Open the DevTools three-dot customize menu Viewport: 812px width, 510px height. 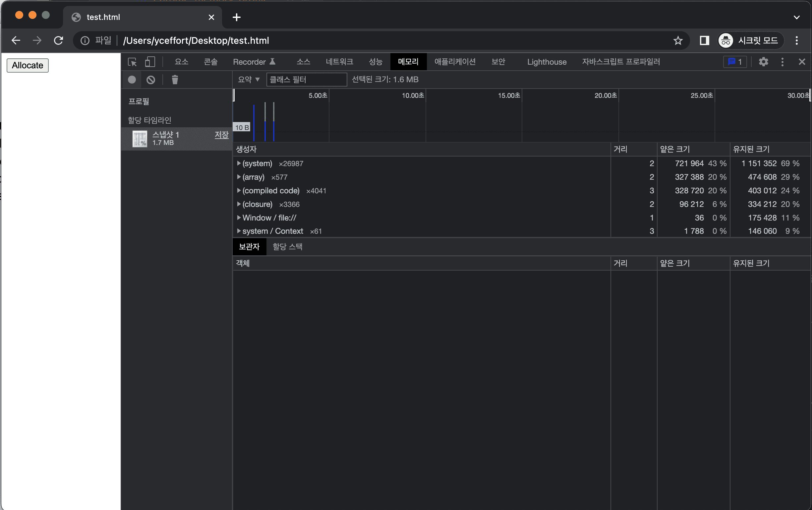[x=782, y=62]
